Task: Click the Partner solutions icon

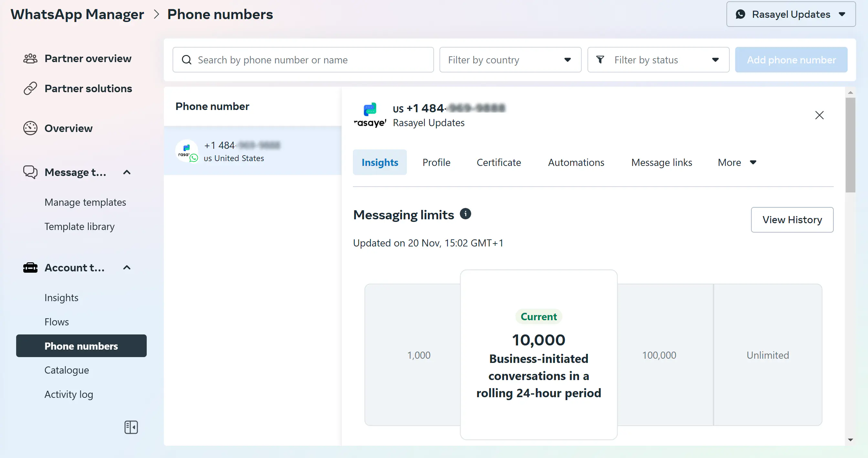Action: (x=30, y=89)
